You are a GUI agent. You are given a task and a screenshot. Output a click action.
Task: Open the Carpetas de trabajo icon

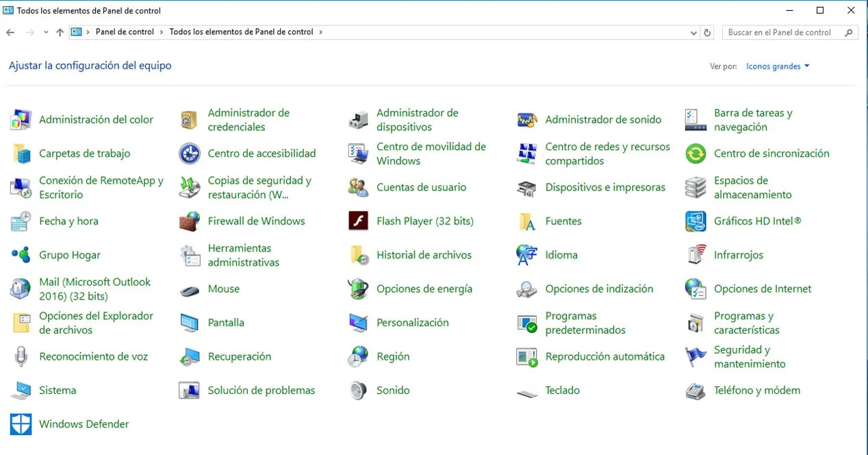[x=21, y=153]
